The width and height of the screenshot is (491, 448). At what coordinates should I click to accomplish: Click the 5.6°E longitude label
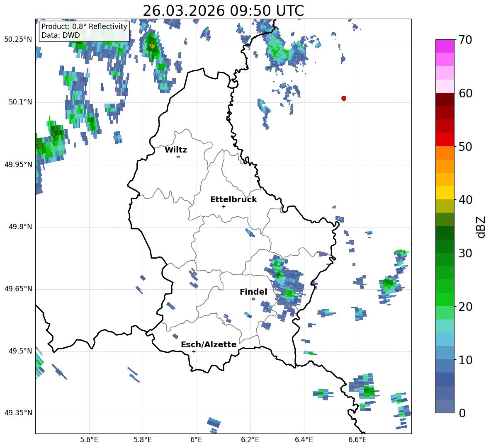click(89, 440)
